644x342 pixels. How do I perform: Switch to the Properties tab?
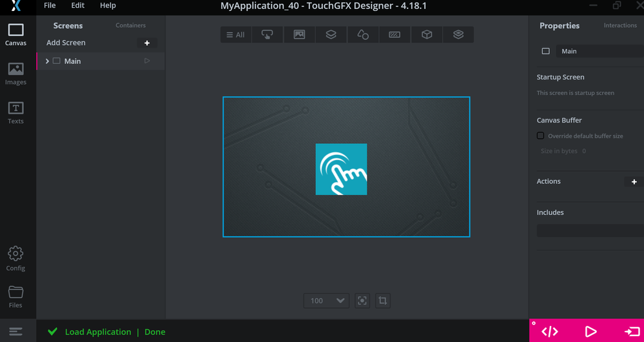coord(560,25)
